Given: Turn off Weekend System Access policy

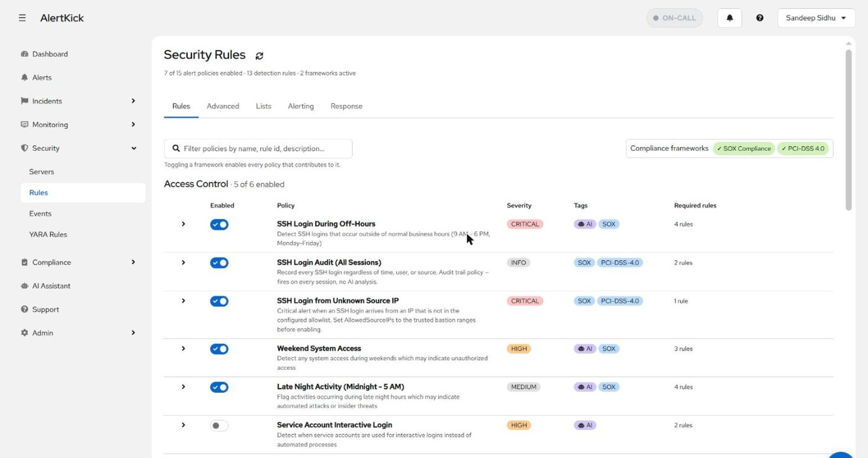Looking at the screenshot, I should [x=219, y=349].
